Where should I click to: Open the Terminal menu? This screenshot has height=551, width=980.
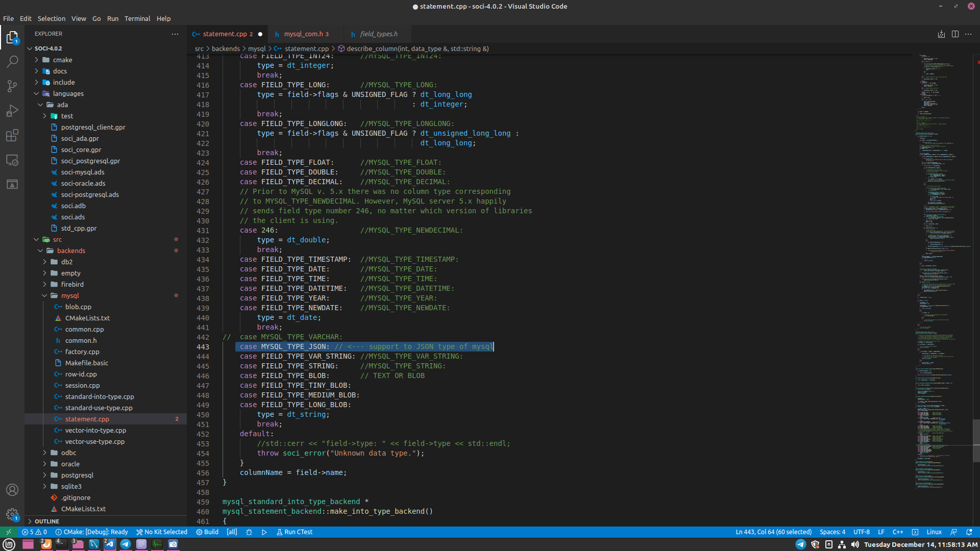137,18
